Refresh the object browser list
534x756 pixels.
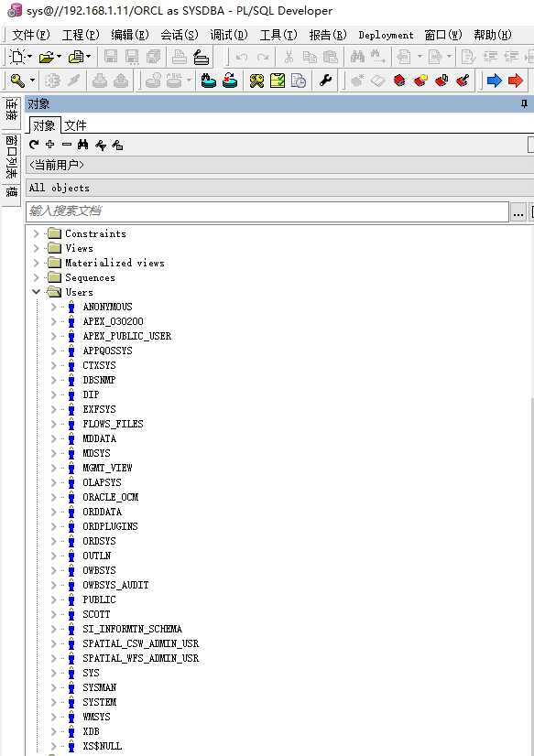coord(34,145)
